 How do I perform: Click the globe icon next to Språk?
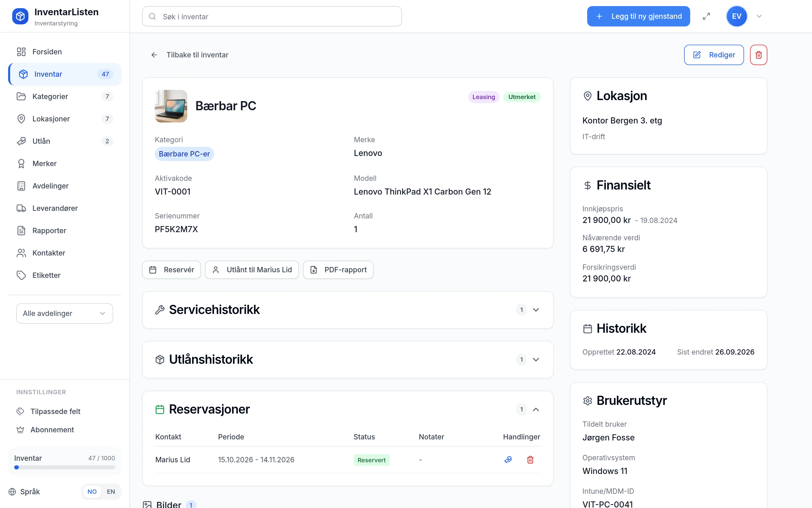click(x=12, y=492)
